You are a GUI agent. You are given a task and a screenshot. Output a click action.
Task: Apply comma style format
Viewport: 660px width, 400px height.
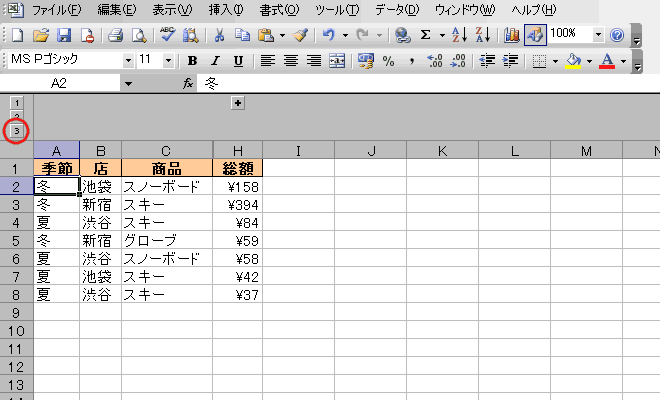pos(412,61)
